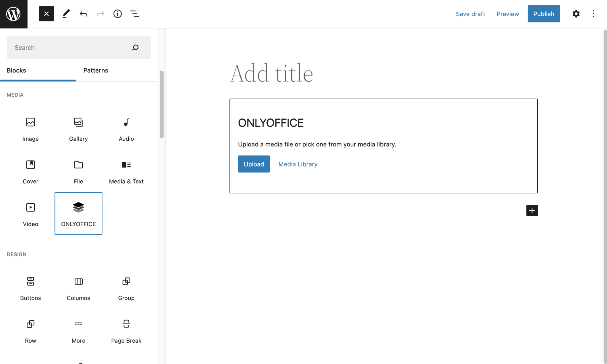Select the ONLYOFFICE block icon

point(78,207)
